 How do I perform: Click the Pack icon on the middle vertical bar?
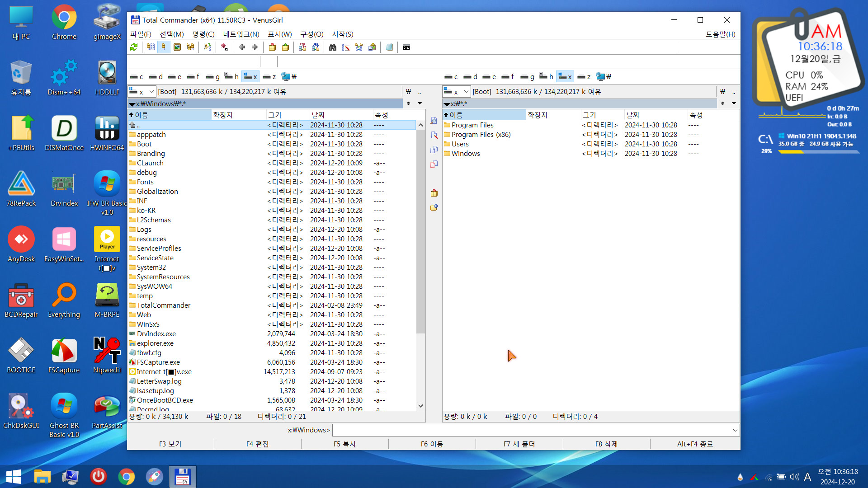tap(434, 193)
